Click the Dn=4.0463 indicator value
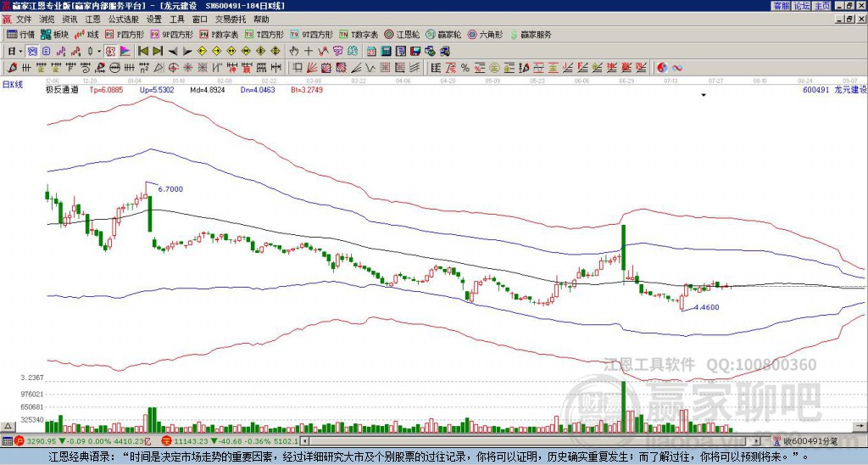 pos(258,89)
